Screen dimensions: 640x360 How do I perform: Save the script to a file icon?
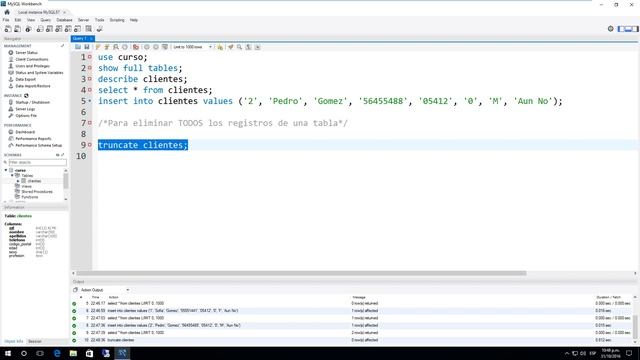pos(87,47)
